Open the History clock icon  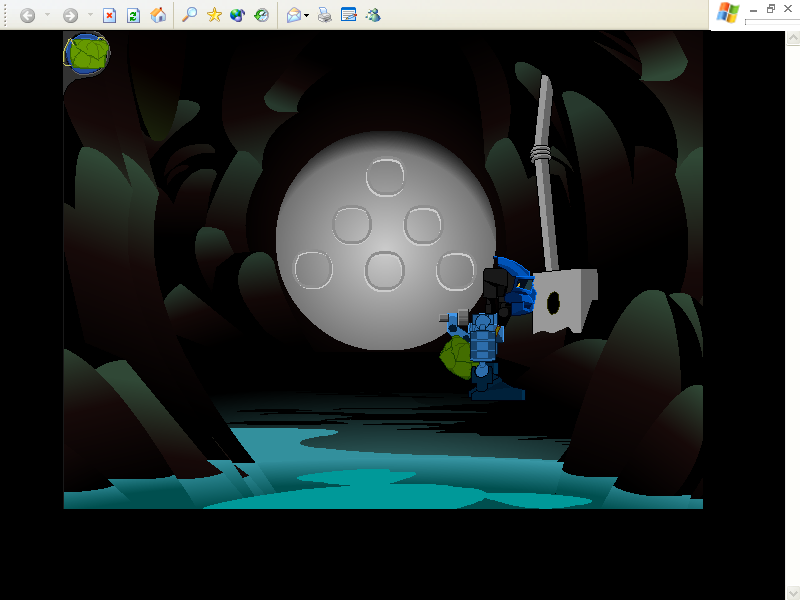(261, 15)
